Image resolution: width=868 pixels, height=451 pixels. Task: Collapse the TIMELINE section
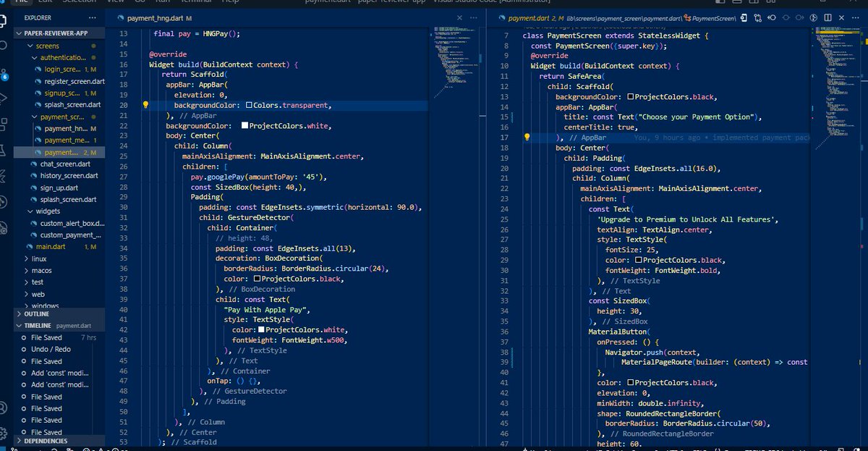click(x=60, y=326)
